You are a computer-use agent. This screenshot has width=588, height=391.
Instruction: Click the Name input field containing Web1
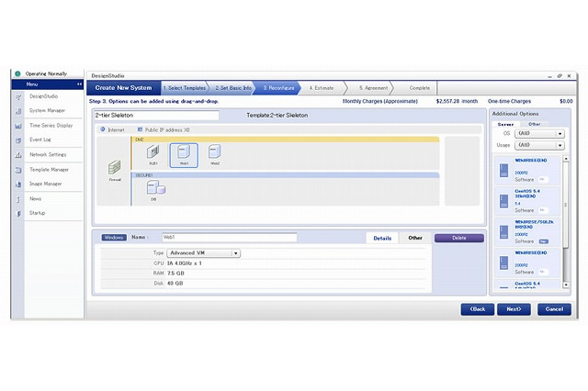tap(230, 238)
